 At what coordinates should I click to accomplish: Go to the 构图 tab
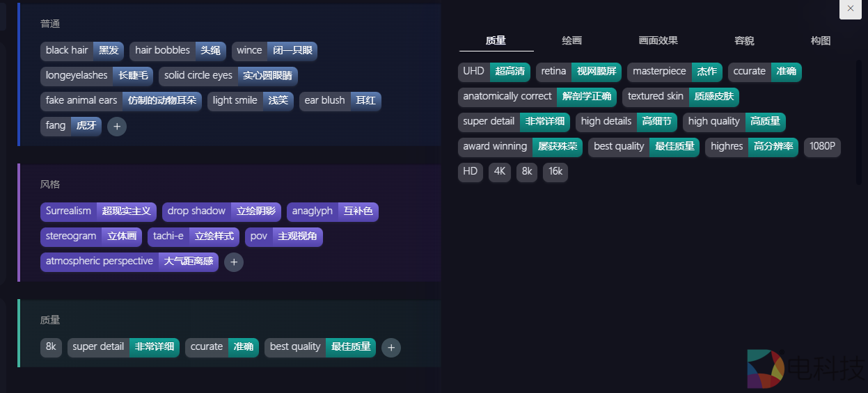pos(821,41)
